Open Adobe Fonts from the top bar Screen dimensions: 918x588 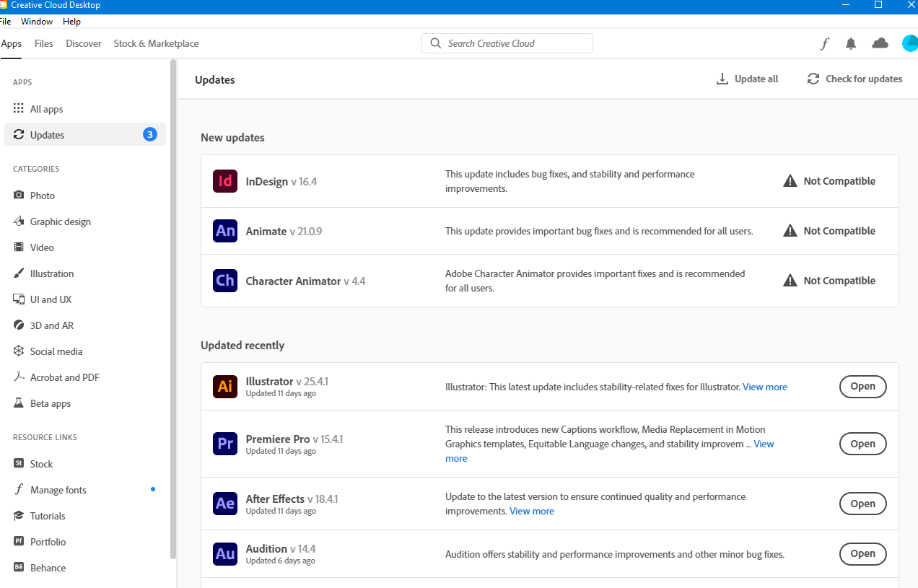click(824, 43)
